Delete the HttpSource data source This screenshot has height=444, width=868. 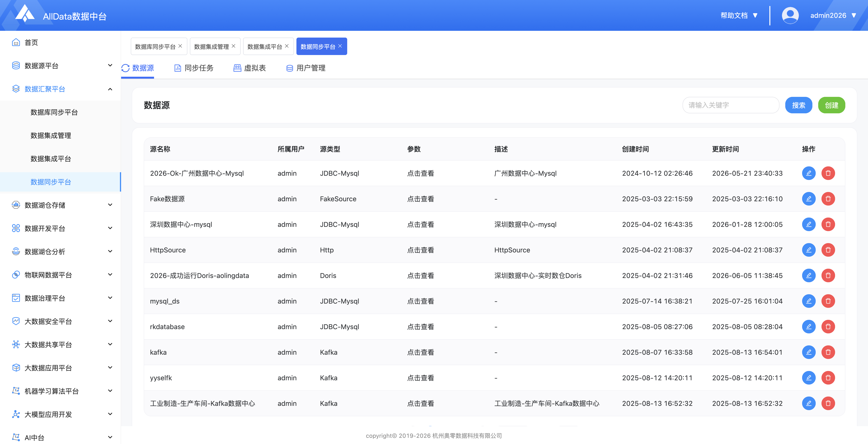pos(828,250)
